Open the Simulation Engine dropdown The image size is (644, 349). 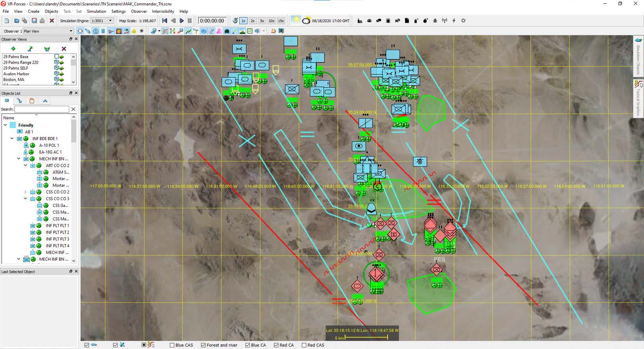coord(102,21)
